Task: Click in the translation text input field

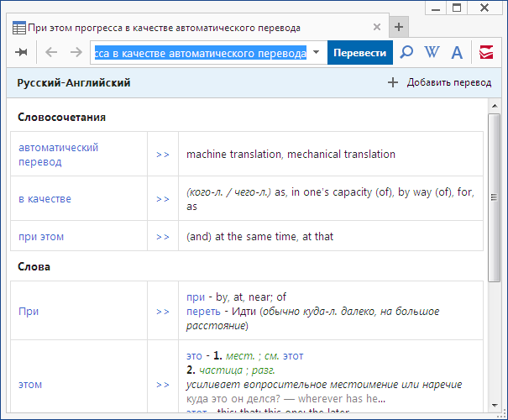Action: (200, 53)
